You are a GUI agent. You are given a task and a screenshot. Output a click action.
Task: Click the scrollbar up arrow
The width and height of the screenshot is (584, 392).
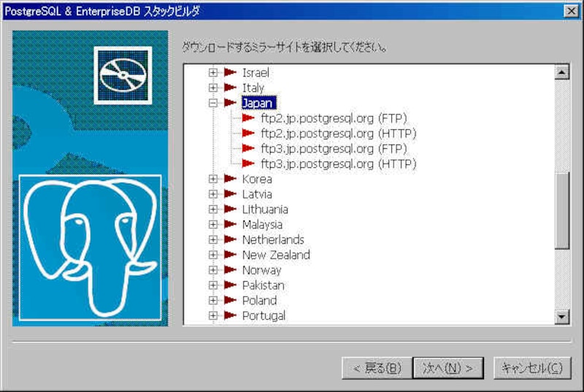(x=562, y=72)
